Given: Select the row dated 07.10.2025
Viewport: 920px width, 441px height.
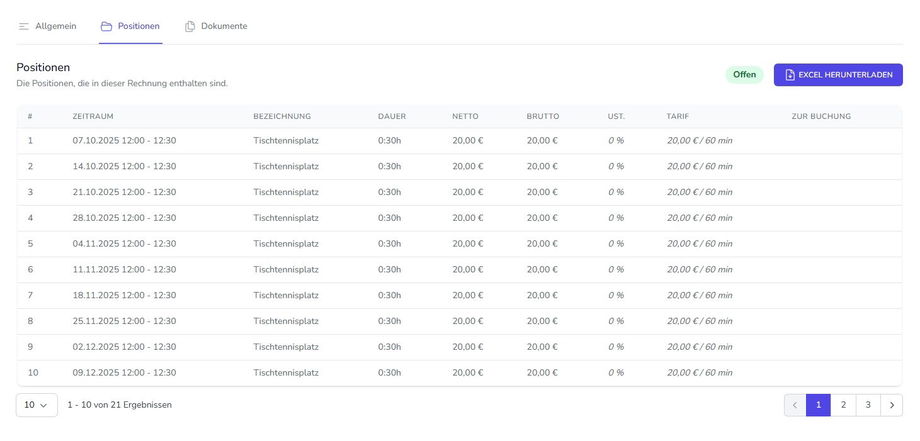Looking at the screenshot, I should click(124, 141).
